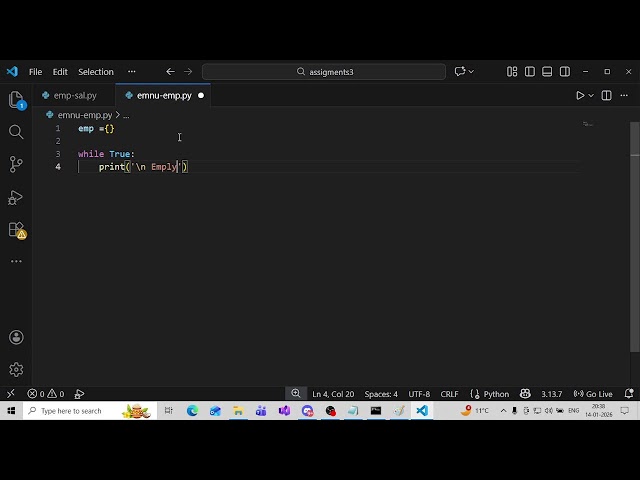Open the Selection menu

96,72
